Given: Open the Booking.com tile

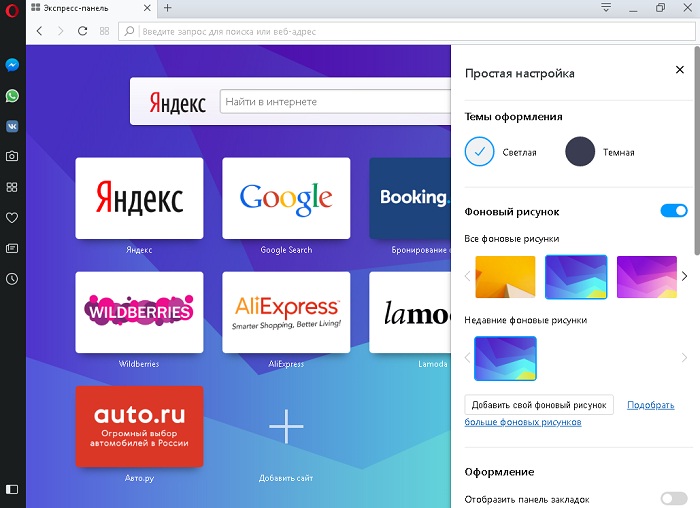Looking at the screenshot, I should (410, 198).
